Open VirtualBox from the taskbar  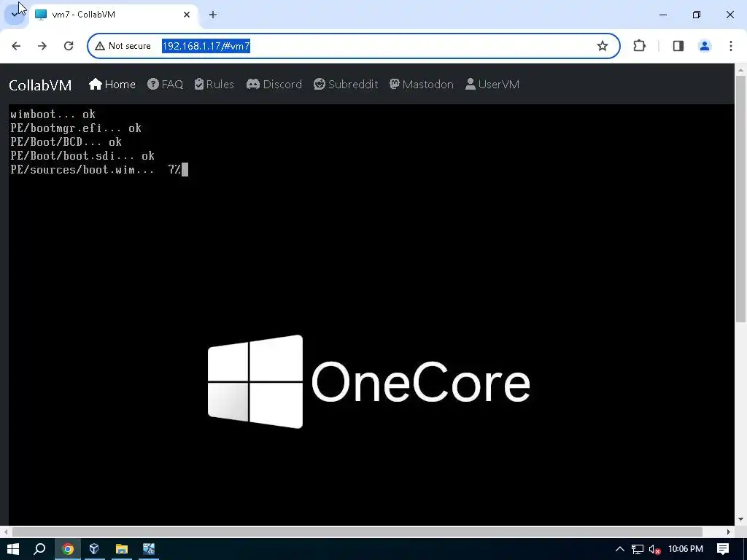94,549
